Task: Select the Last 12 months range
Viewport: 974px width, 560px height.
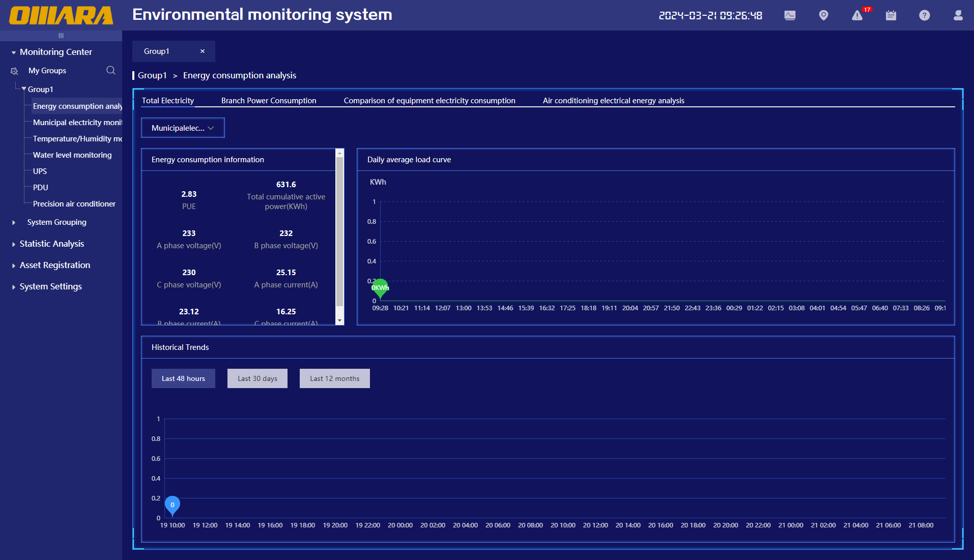Action: 334,378
